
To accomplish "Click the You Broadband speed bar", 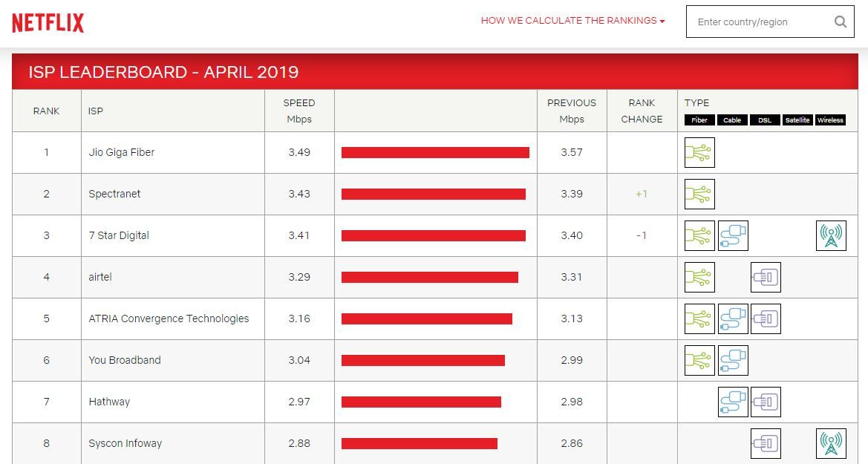I will tap(423, 360).
